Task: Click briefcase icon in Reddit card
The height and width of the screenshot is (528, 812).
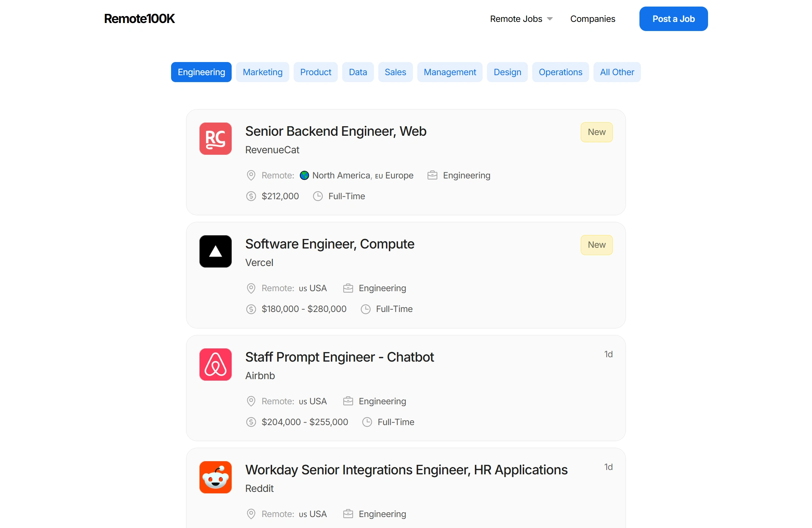Action: click(x=348, y=514)
